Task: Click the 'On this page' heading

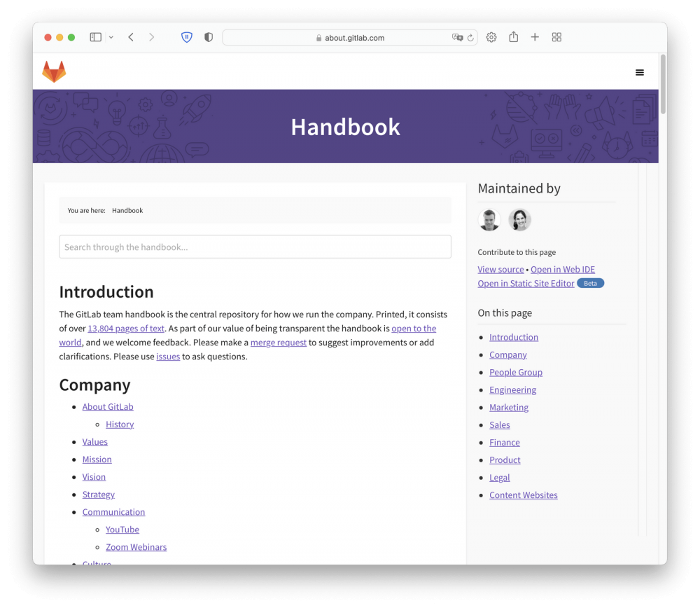Action: pyautogui.click(x=505, y=312)
